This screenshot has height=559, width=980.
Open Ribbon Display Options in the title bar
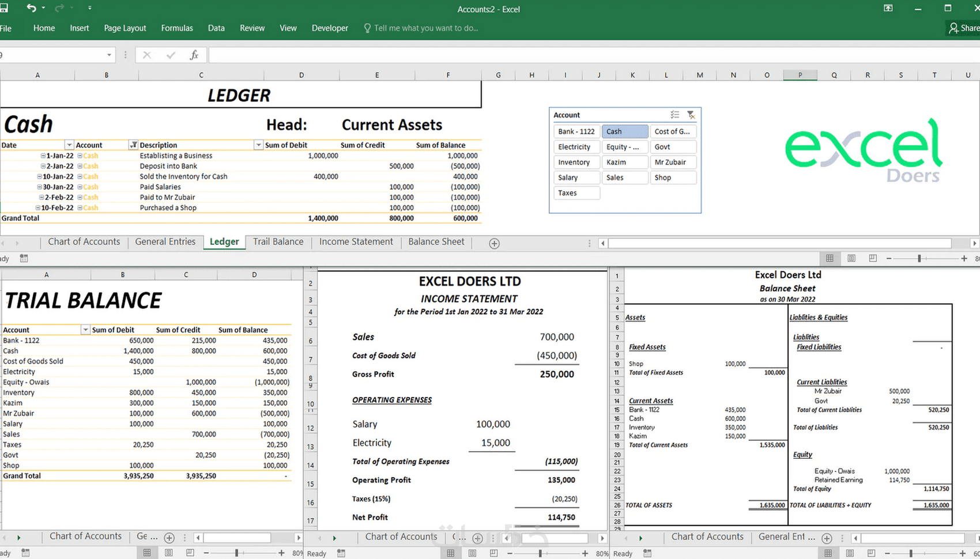[888, 8]
